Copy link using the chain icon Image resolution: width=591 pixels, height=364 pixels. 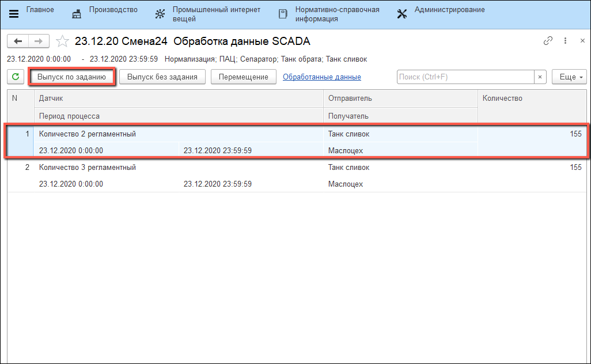tap(548, 41)
